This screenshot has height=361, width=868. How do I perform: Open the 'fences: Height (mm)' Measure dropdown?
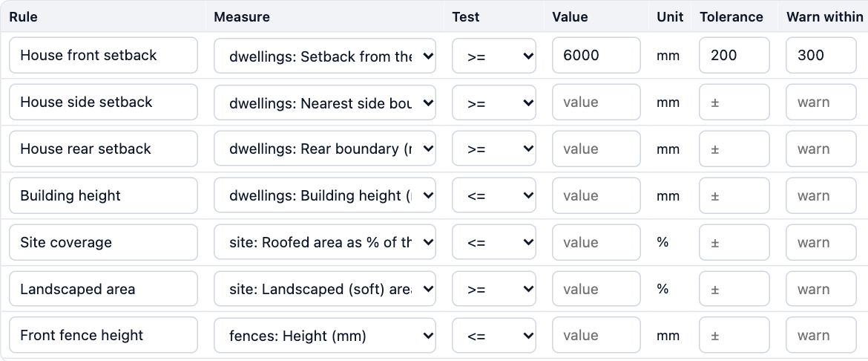[x=325, y=336]
